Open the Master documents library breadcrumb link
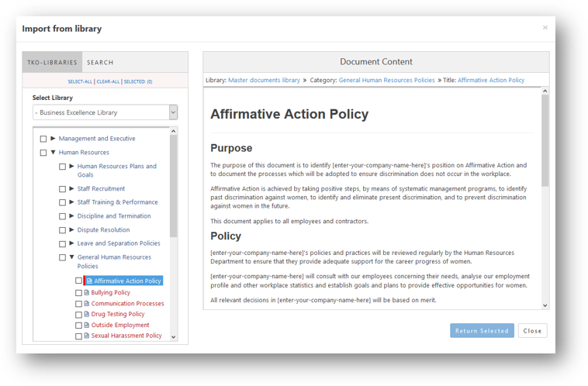 264,80
